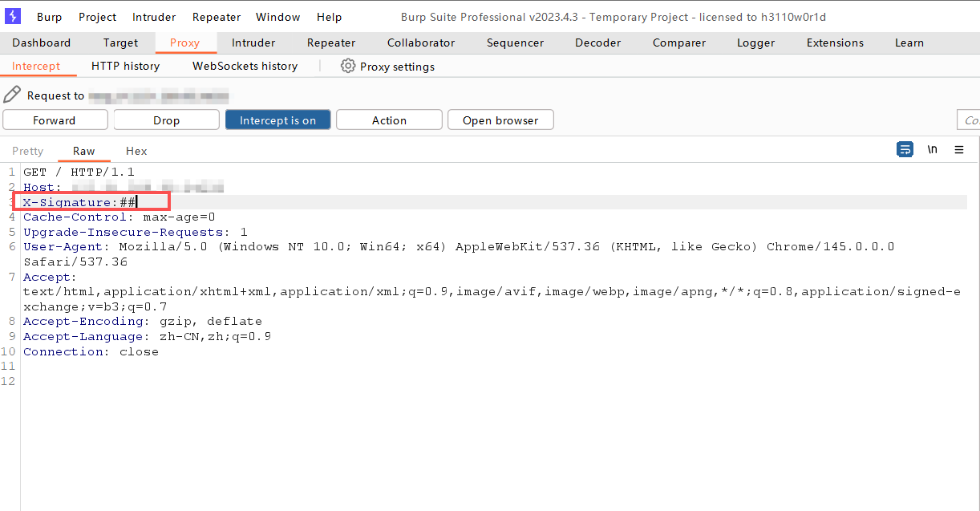980x511 pixels.
Task: Click the Open browser button
Action: 500,120
